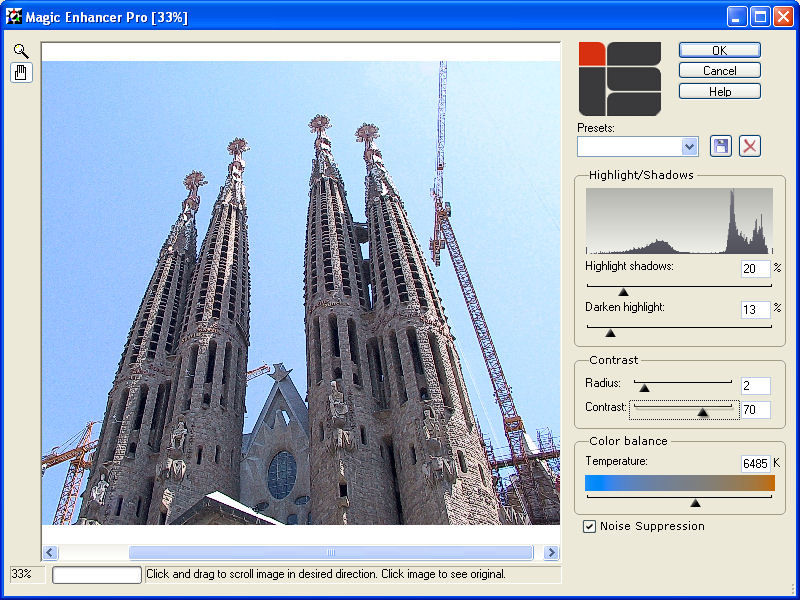Viewport: 800px width, 600px height.
Task: Click the horizontal preview scrollbar thumb
Action: (330, 553)
